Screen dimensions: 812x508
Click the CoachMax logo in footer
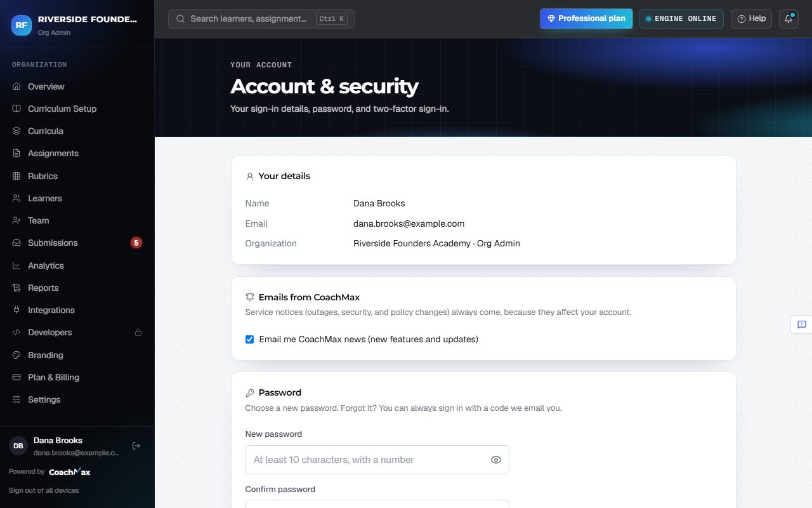tap(70, 472)
